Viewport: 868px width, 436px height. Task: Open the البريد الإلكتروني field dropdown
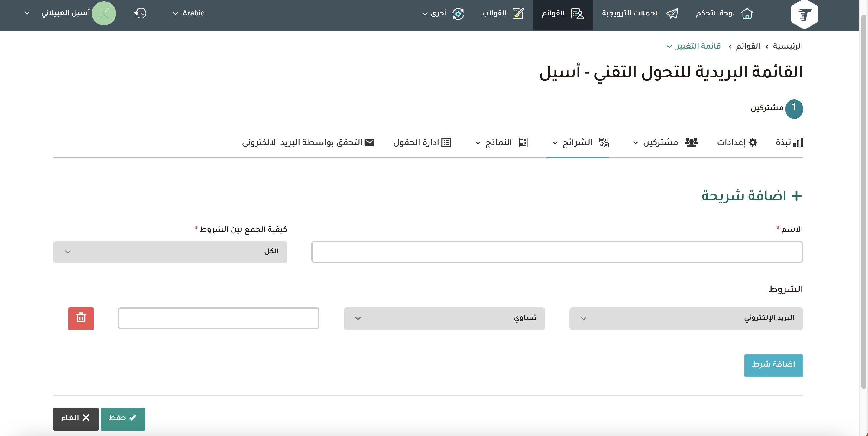pyautogui.click(x=686, y=318)
